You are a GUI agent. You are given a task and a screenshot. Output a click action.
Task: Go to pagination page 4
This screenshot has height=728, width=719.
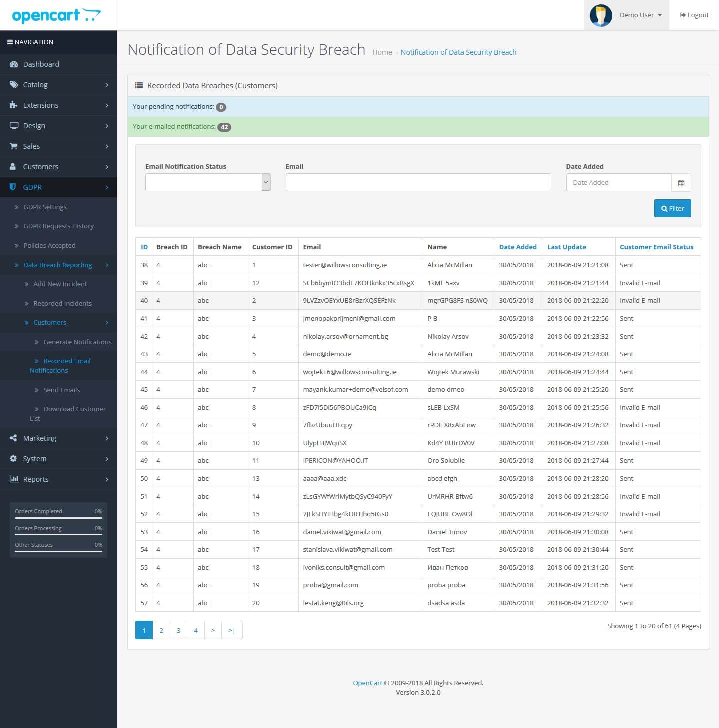(x=196, y=631)
